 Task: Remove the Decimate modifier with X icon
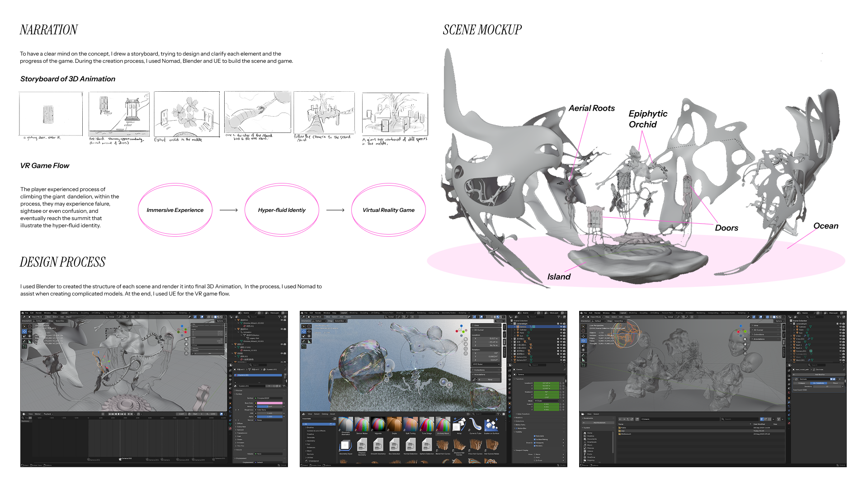840,379
